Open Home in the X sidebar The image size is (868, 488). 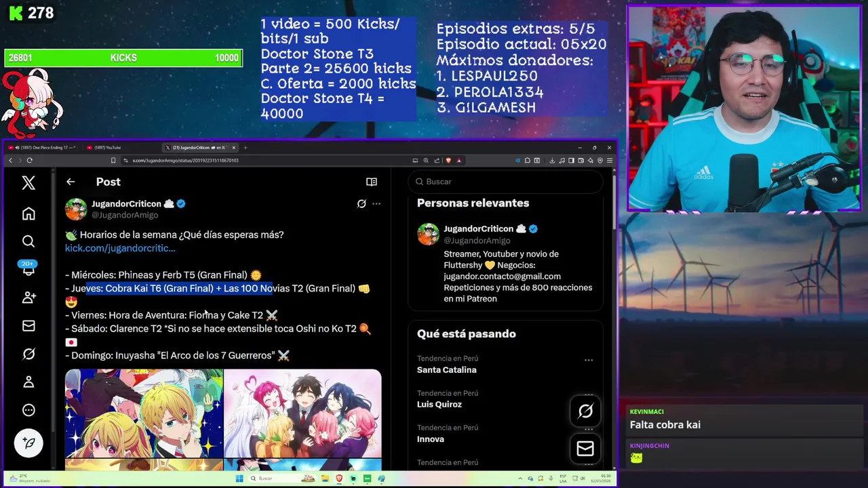(x=28, y=213)
